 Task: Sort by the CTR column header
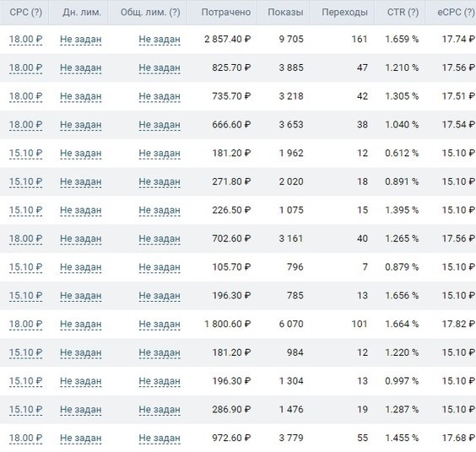tap(403, 12)
